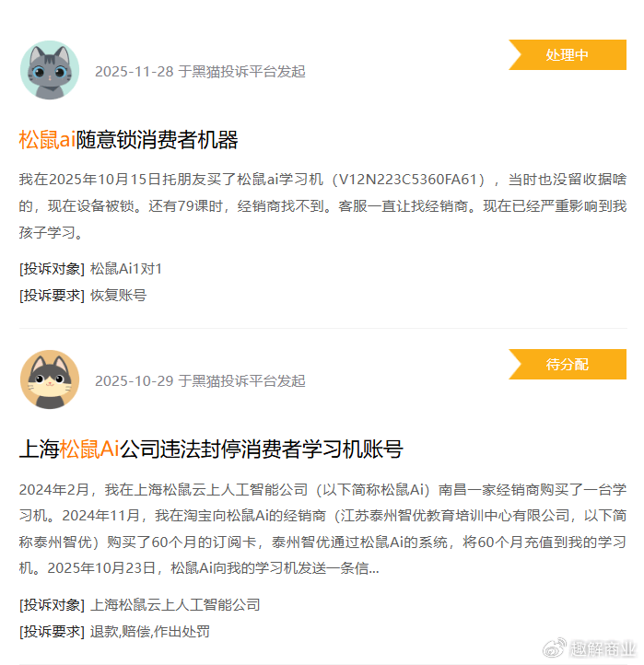This screenshot has width=644, height=665.
Task: Click the [投诉对象] label of first complaint
Action: tap(52, 269)
